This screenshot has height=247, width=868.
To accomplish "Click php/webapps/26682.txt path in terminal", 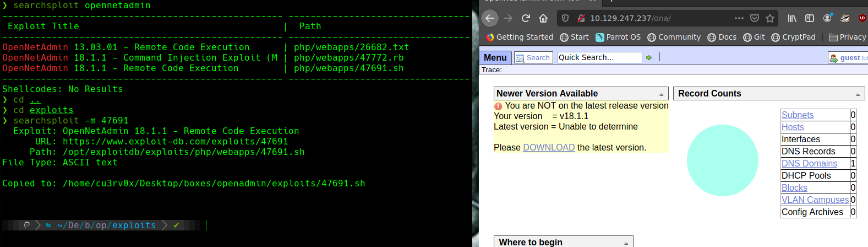I will 352,47.
